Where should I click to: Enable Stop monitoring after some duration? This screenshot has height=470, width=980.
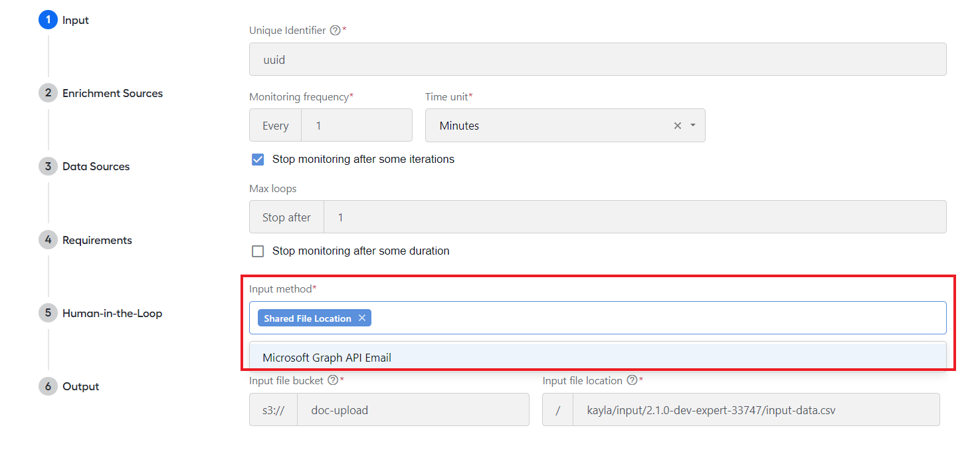pyautogui.click(x=258, y=251)
